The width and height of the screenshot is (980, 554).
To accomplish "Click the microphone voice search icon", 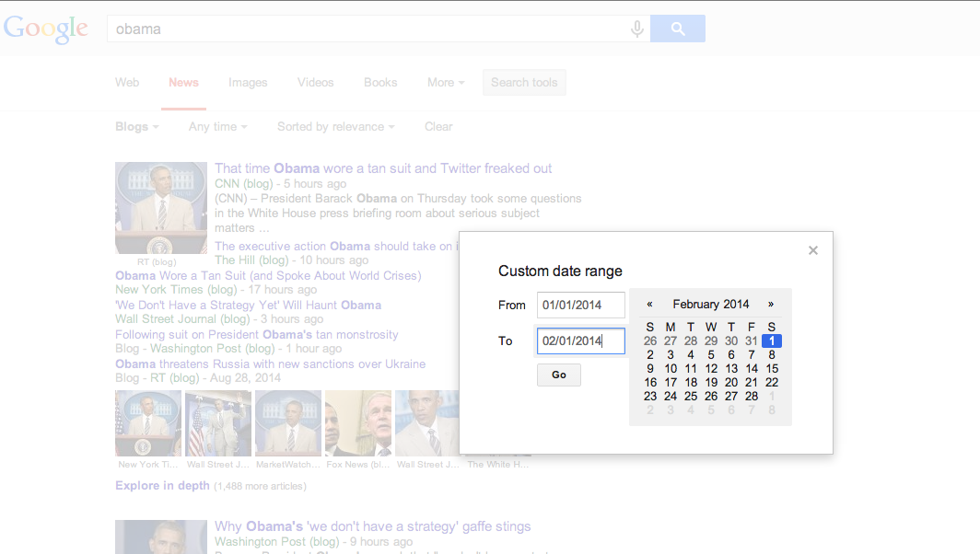I will tap(636, 29).
